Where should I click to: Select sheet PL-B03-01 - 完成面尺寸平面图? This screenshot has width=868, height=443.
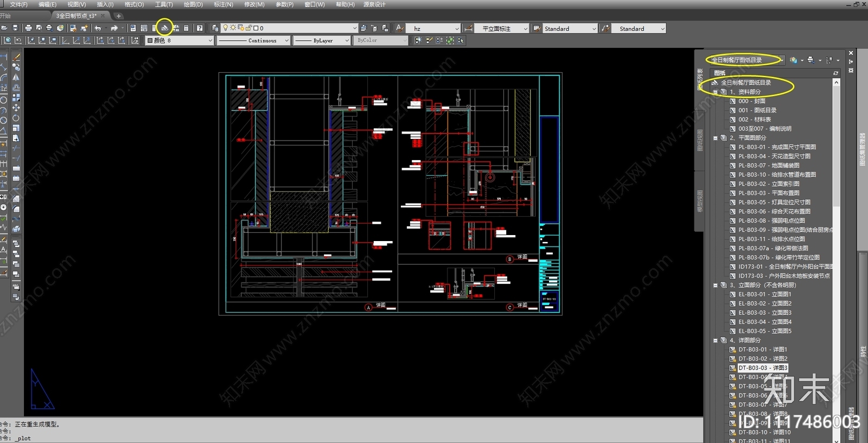pos(777,147)
